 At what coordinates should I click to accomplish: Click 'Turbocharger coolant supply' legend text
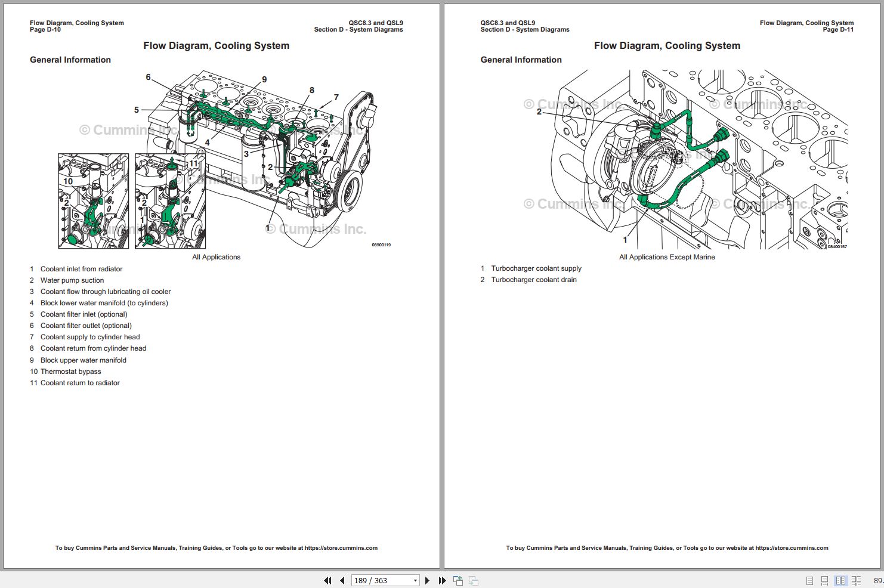coord(536,268)
